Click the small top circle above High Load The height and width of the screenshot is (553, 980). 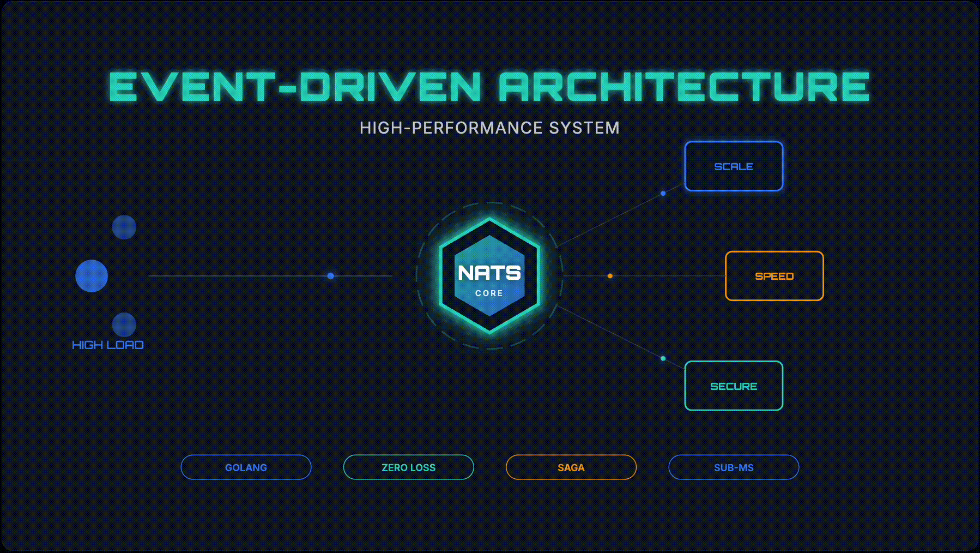click(124, 227)
